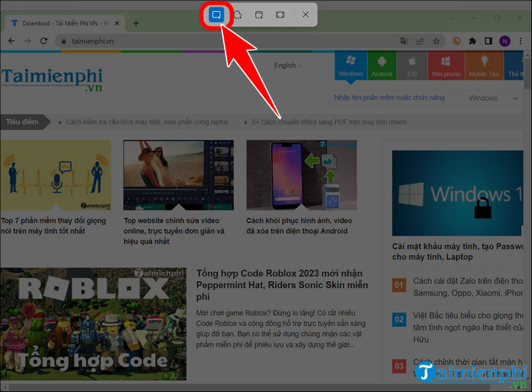Open Top 7 phần mềm thay đổi giọng article
The height and width of the screenshot is (392, 532).
pyautogui.click(x=53, y=226)
